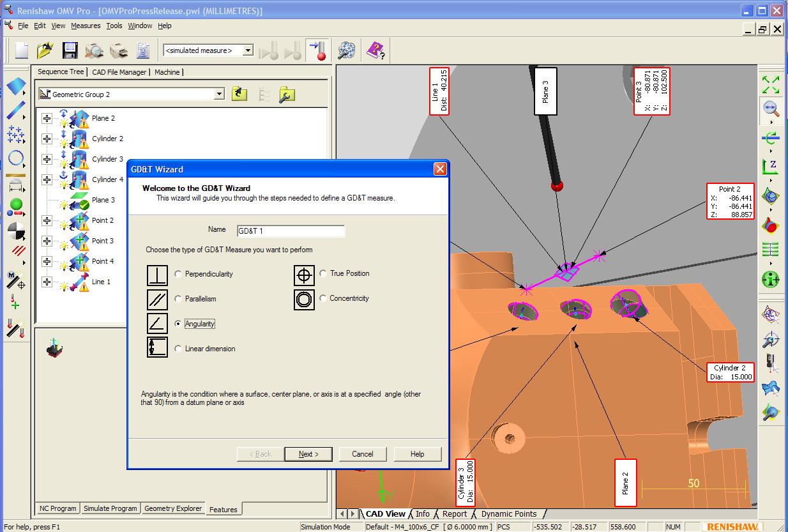The height and width of the screenshot is (532, 788).
Task: Click Help button in the GD&T Wizard
Action: coord(418,454)
